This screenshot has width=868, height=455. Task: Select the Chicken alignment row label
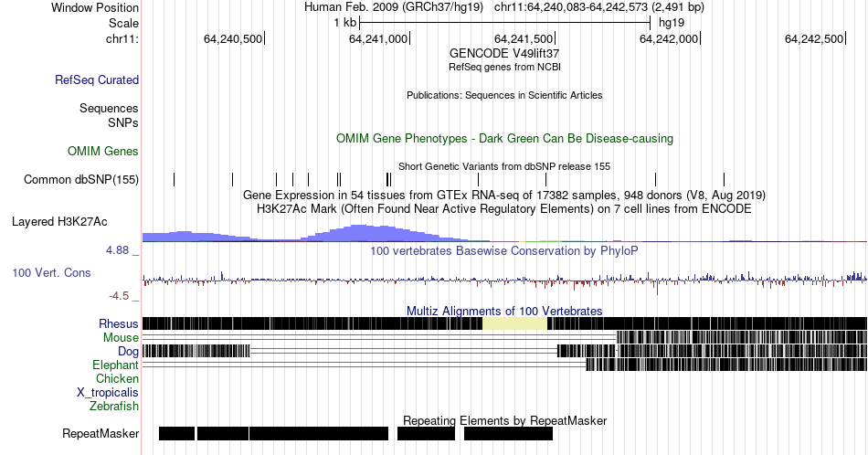117,378
